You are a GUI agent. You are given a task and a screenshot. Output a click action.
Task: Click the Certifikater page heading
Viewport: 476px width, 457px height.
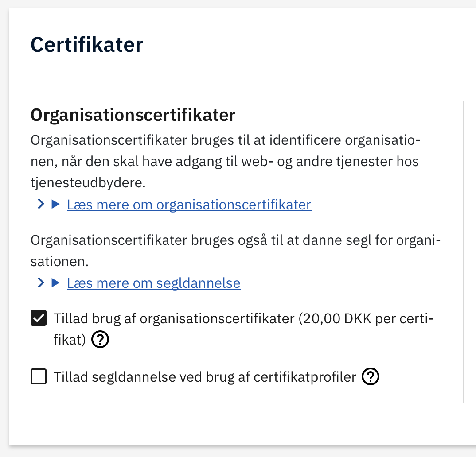point(87,45)
